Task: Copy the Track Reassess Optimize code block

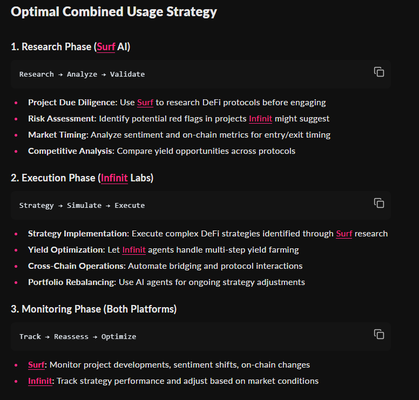Action: coord(379,334)
